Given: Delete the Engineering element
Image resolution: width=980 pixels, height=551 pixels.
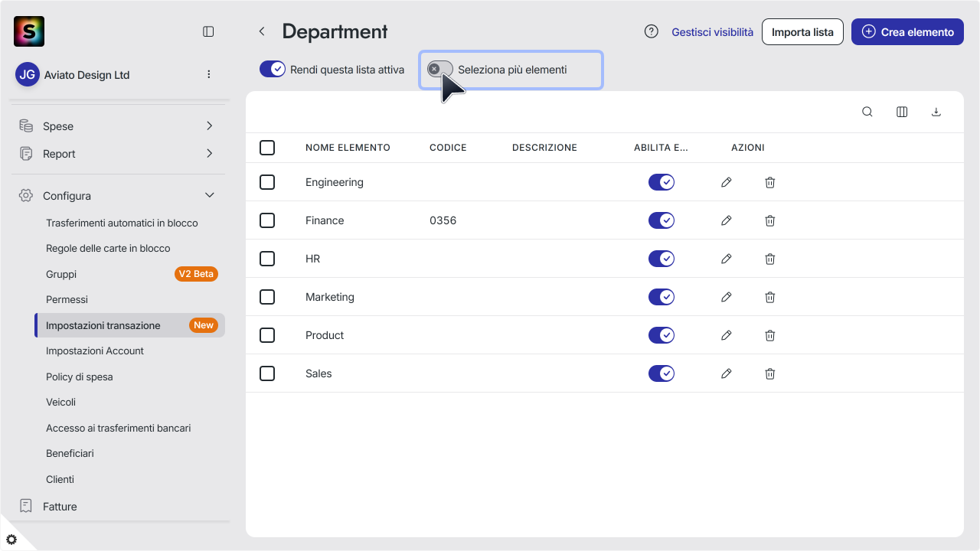Looking at the screenshot, I should [770, 182].
